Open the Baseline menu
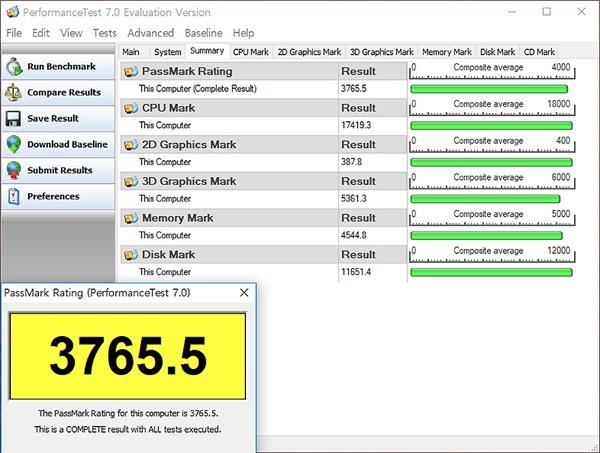600x453 pixels. 203,33
